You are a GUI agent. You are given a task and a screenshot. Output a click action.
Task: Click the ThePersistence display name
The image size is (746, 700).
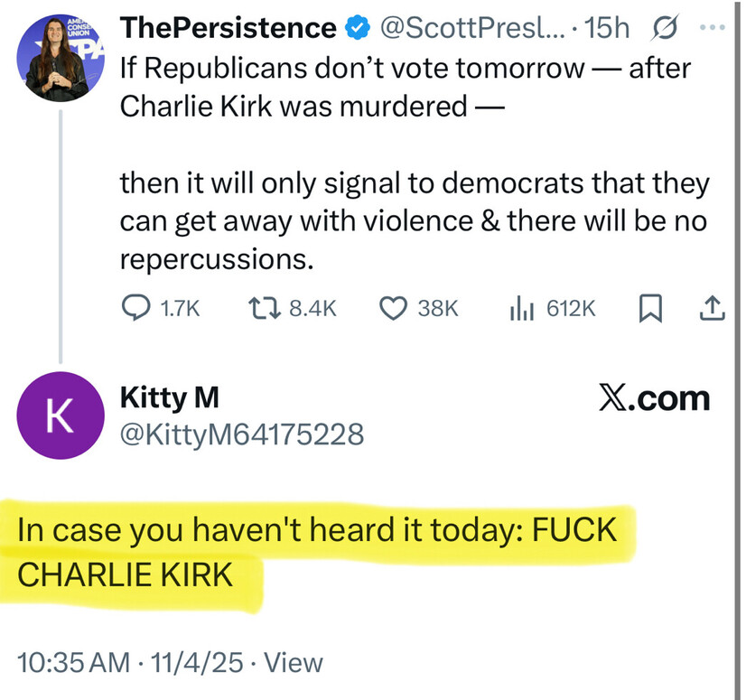(x=228, y=28)
